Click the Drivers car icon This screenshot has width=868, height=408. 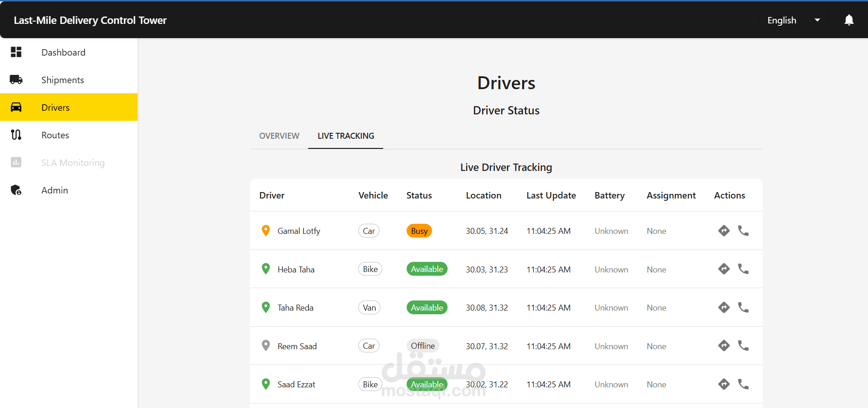pos(16,107)
